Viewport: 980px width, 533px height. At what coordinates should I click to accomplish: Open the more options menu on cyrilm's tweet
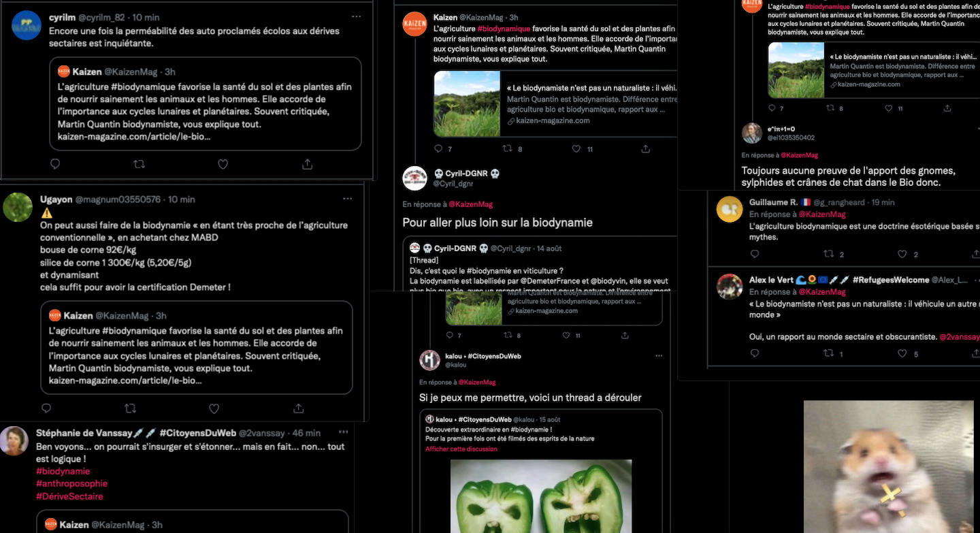356,16
